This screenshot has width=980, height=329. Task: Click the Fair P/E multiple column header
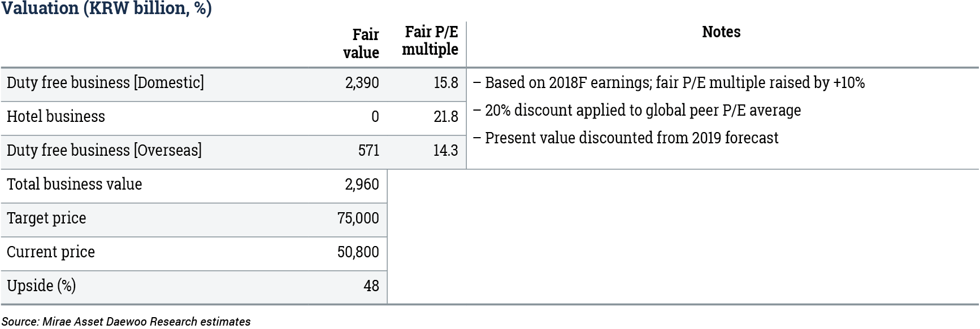point(430,41)
